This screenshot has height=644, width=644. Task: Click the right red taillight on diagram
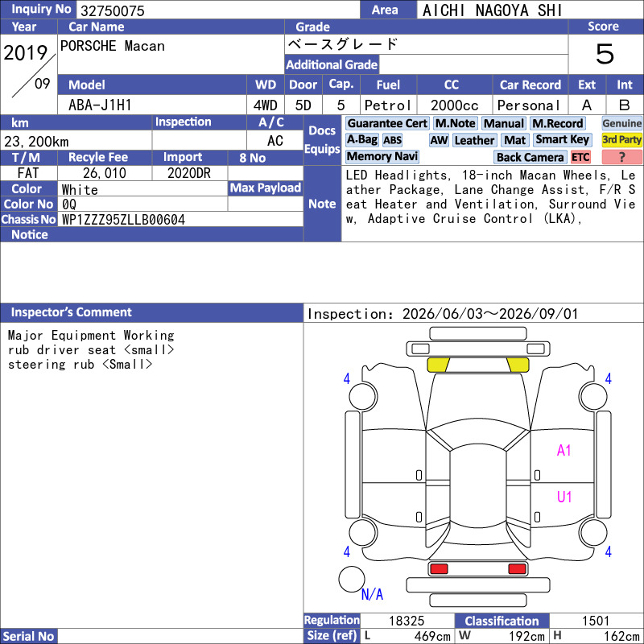517,569
